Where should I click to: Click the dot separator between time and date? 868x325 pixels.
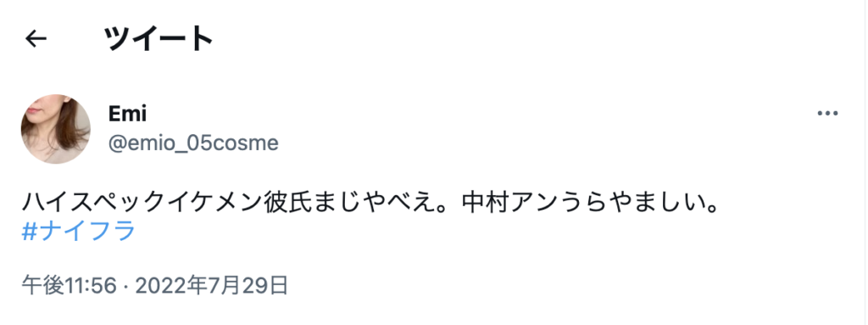pyautogui.click(x=126, y=287)
